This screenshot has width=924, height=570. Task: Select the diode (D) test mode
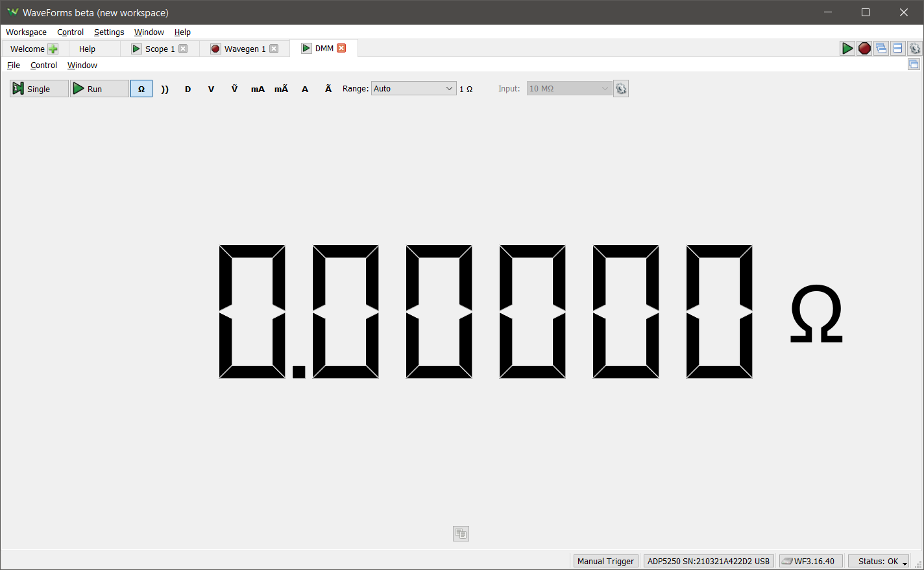188,89
